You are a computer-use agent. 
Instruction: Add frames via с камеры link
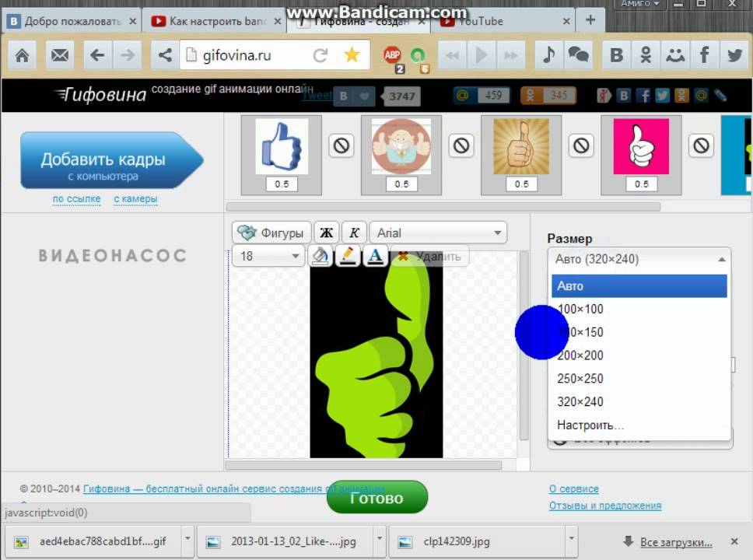tap(135, 199)
